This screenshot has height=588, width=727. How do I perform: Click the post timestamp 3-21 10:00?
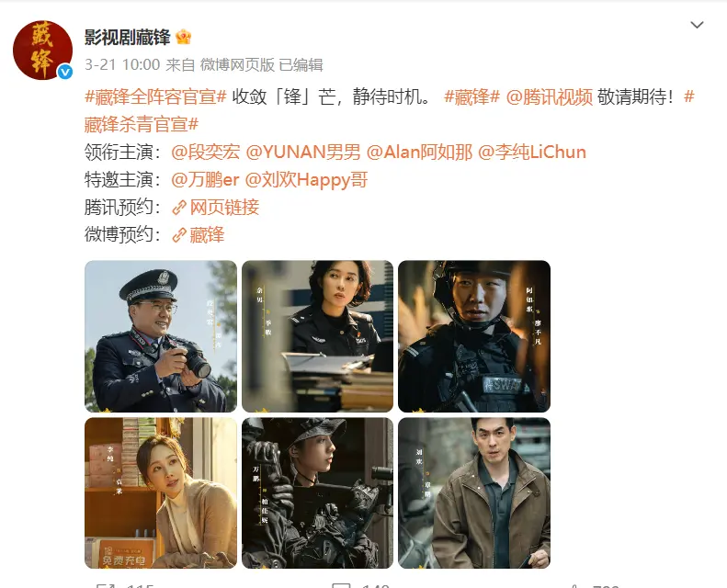pos(122,65)
